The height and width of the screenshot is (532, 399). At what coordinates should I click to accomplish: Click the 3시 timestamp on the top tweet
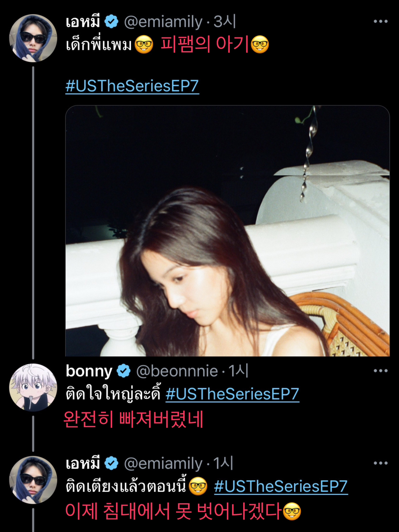[x=224, y=22]
